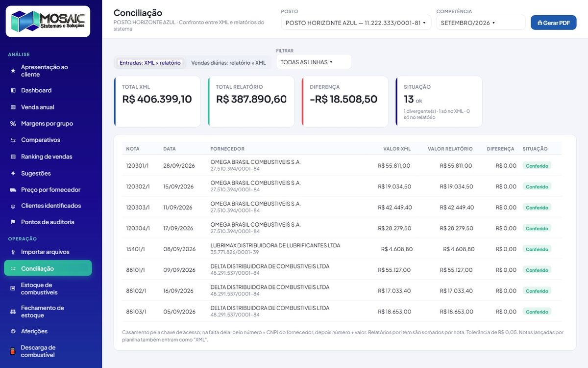Switch to Vendas diárias: relatório × XML tab
Viewport: 588px width, 368px height.
(x=228, y=63)
